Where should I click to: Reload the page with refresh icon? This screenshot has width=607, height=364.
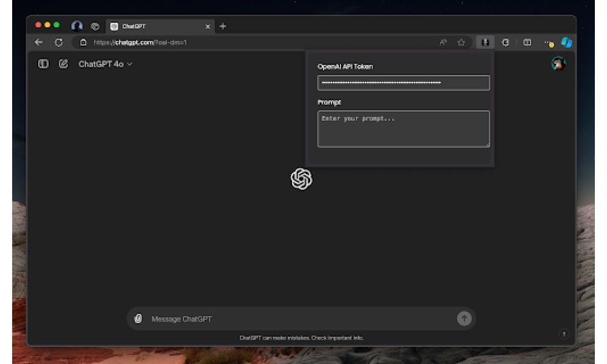pos(59,42)
